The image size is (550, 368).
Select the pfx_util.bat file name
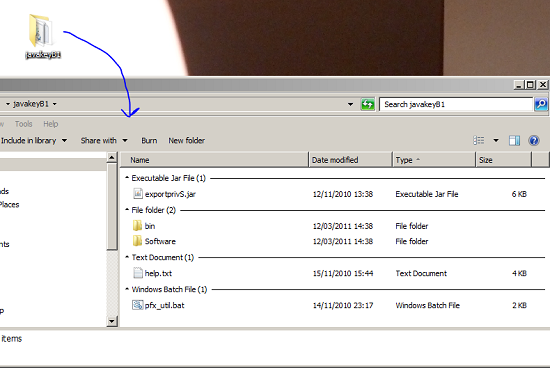point(165,305)
